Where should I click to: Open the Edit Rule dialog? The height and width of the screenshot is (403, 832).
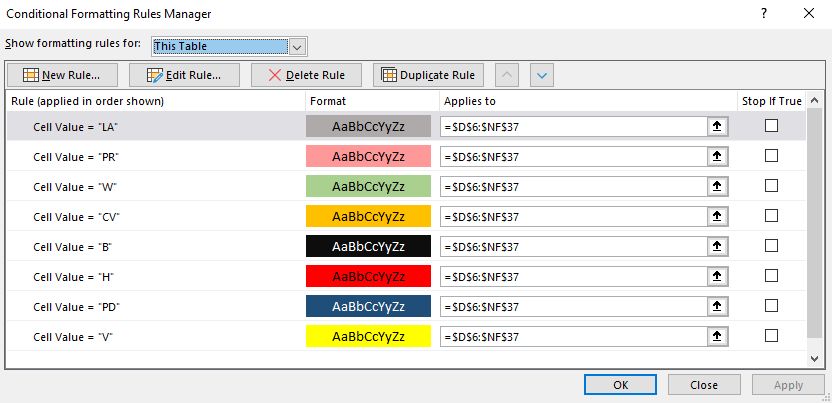[x=184, y=75]
